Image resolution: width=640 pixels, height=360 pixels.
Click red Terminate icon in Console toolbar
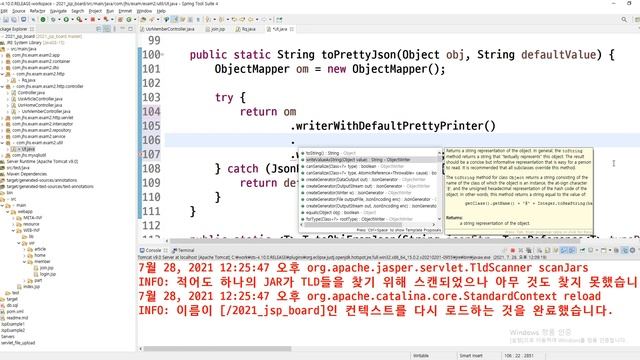pyautogui.click(x=513, y=250)
